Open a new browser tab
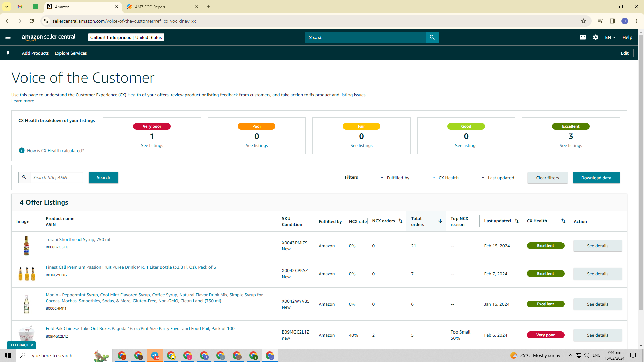The image size is (644, 362). [x=209, y=7]
